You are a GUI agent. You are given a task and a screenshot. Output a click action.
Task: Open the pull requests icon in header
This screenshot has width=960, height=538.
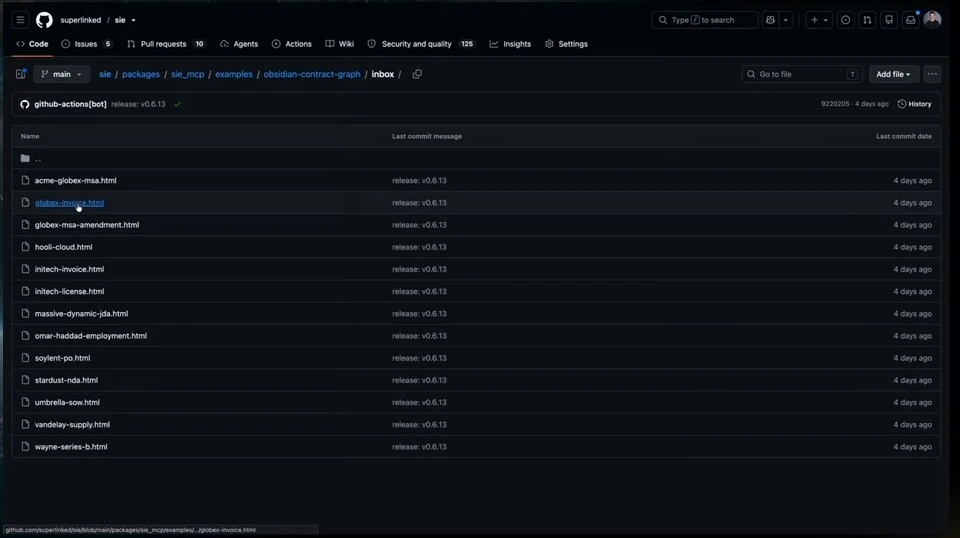coord(867,20)
